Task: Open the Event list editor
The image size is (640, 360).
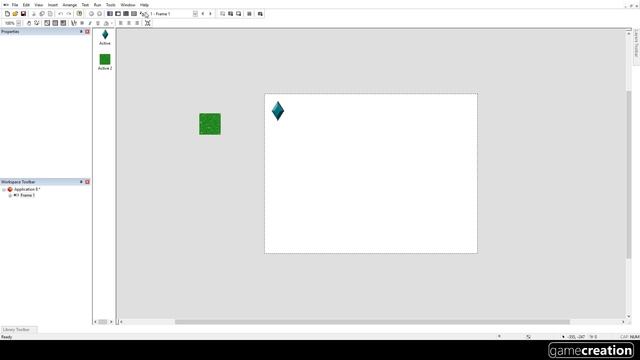Action: point(134,14)
